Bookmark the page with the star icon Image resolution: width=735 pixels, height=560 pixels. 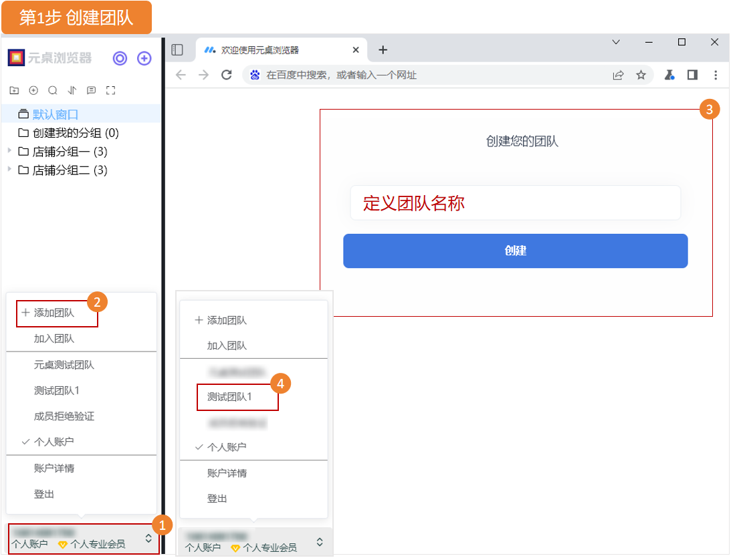[641, 75]
